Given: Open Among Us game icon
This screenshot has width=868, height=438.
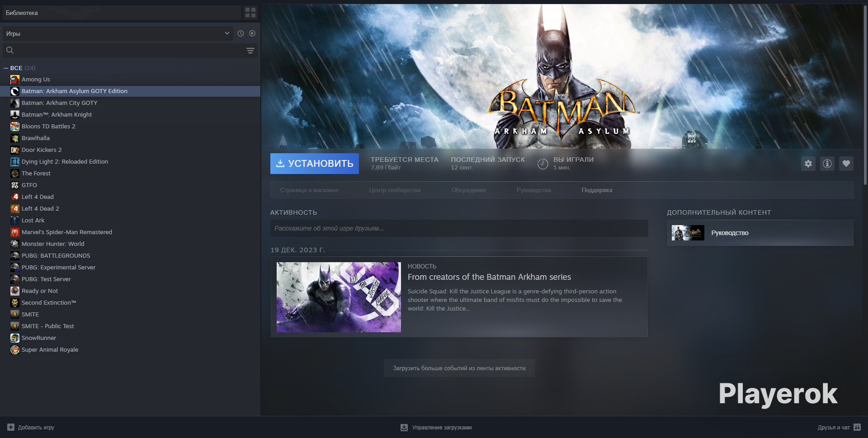Looking at the screenshot, I should point(15,80).
